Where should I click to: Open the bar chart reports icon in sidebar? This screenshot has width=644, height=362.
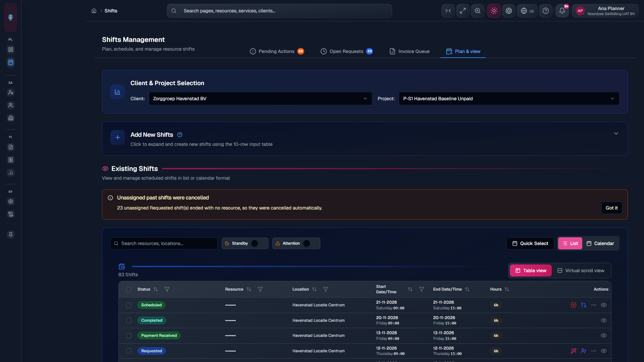tap(11, 173)
